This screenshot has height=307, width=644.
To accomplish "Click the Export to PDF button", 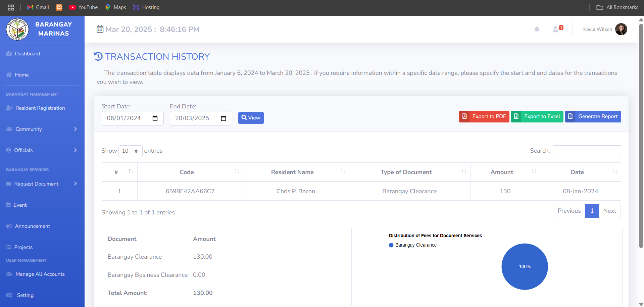I will pos(484,116).
